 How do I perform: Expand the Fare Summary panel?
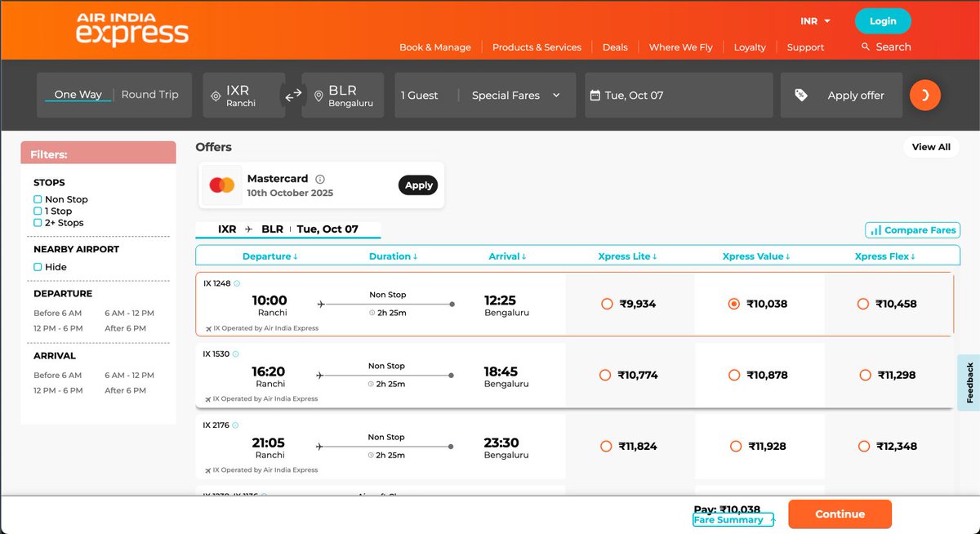coord(733,520)
